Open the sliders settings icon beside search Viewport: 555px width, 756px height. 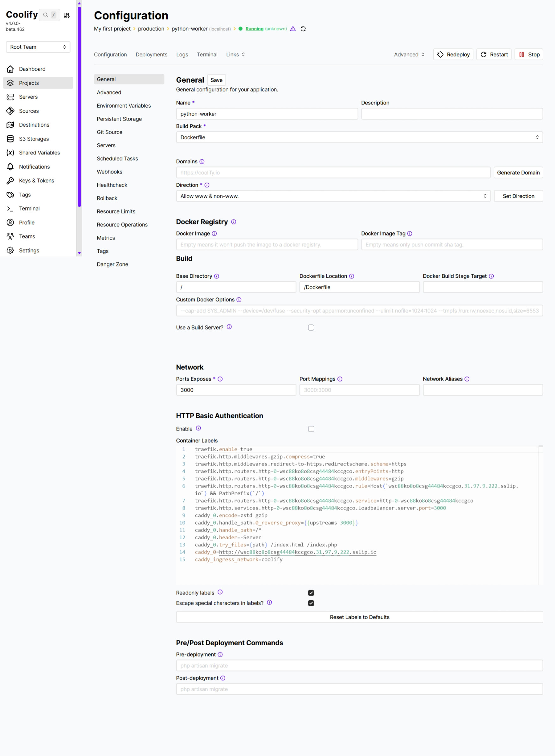point(67,15)
